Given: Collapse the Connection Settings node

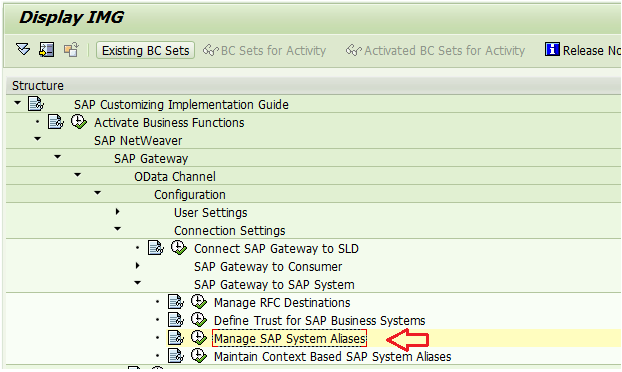Looking at the screenshot, I should [x=118, y=229].
